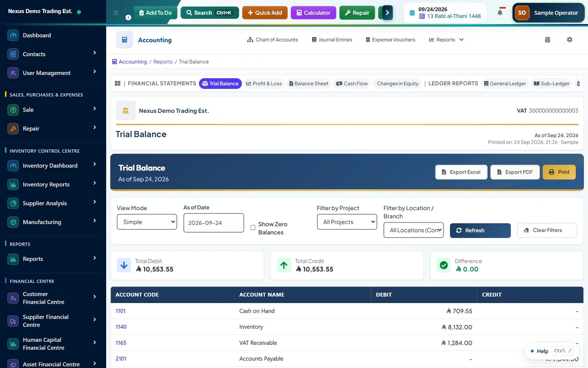Click the next arrow button in top toolbar
This screenshot has height=368, width=588.
pos(387,13)
